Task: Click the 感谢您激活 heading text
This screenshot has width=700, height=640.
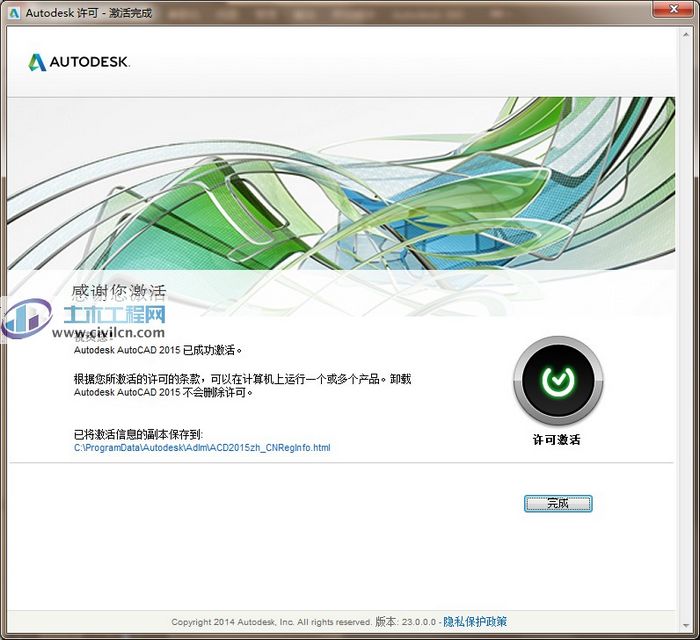Action: tap(119, 291)
